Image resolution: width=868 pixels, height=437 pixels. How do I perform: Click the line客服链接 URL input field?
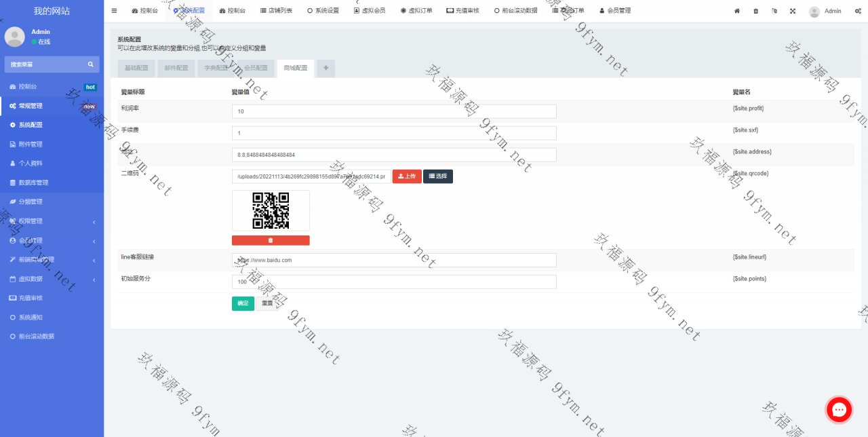point(394,260)
